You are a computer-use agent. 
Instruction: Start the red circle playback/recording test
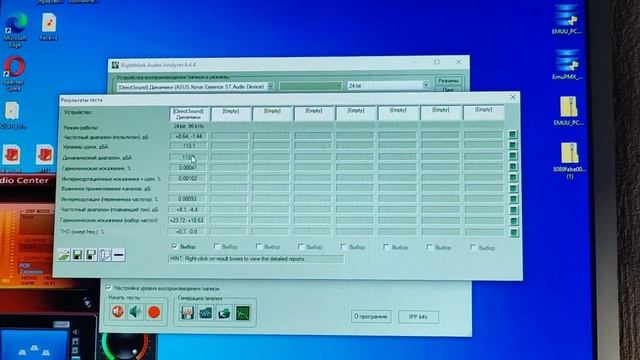[154, 312]
